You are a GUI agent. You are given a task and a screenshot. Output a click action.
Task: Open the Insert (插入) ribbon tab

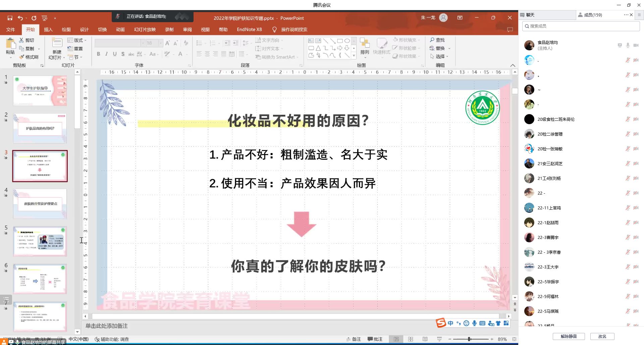(x=48, y=30)
